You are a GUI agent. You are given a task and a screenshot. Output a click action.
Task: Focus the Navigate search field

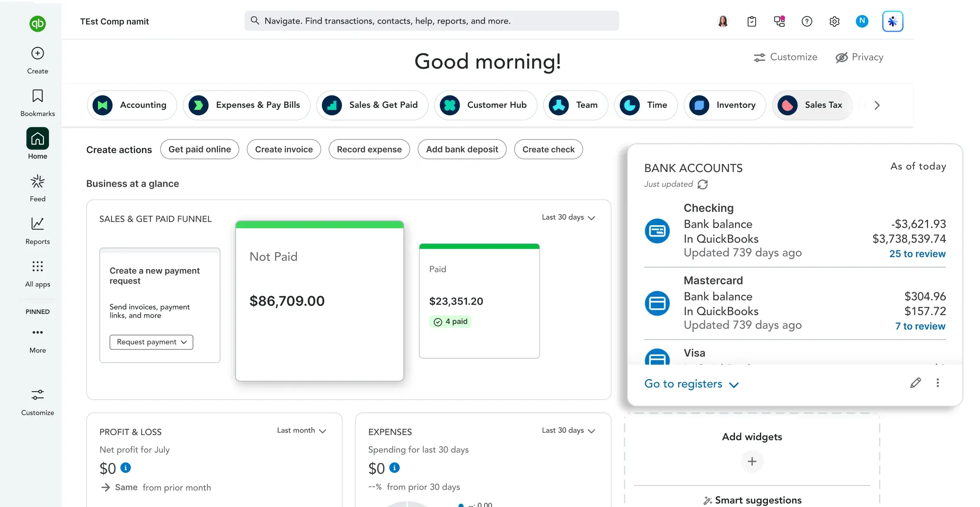(432, 21)
